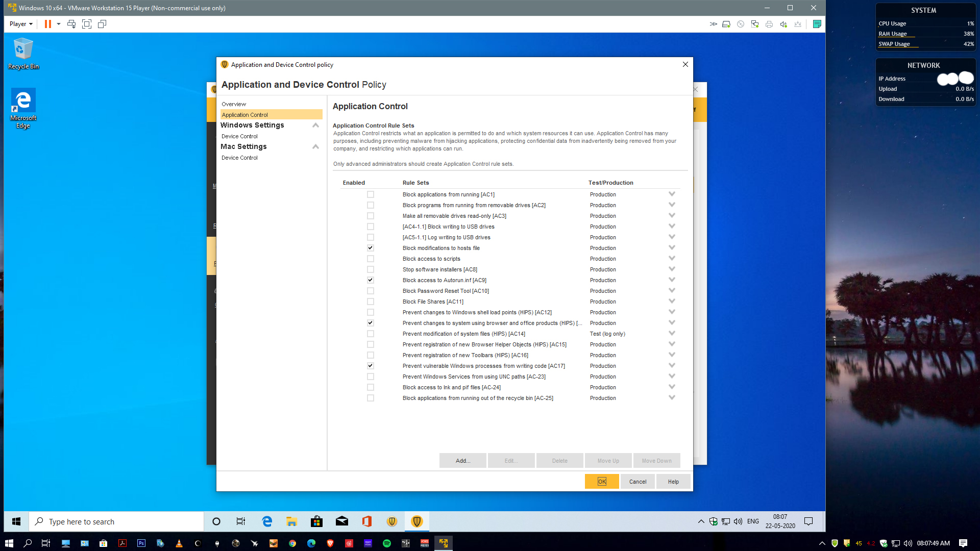Click the VMware sound card device icon
Screen dimensions: 980x551
783,24
